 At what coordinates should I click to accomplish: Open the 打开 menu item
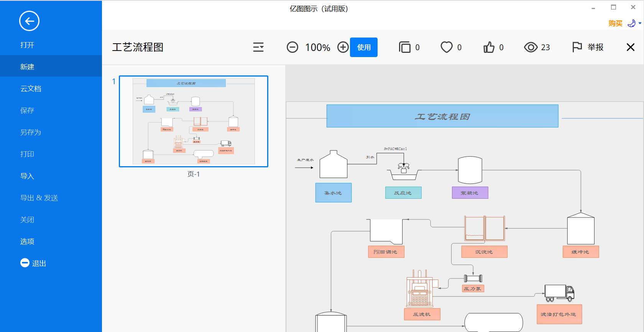coord(27,45)
